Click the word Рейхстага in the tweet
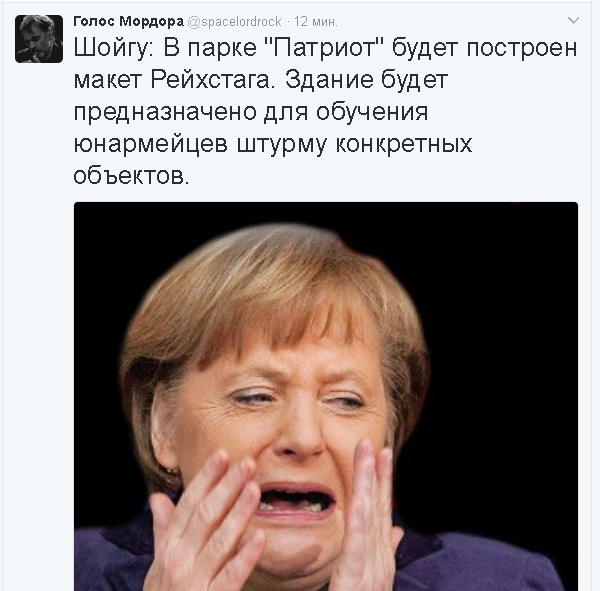Image resolution: width=600 pixels, height=591 pixels. 213,80
